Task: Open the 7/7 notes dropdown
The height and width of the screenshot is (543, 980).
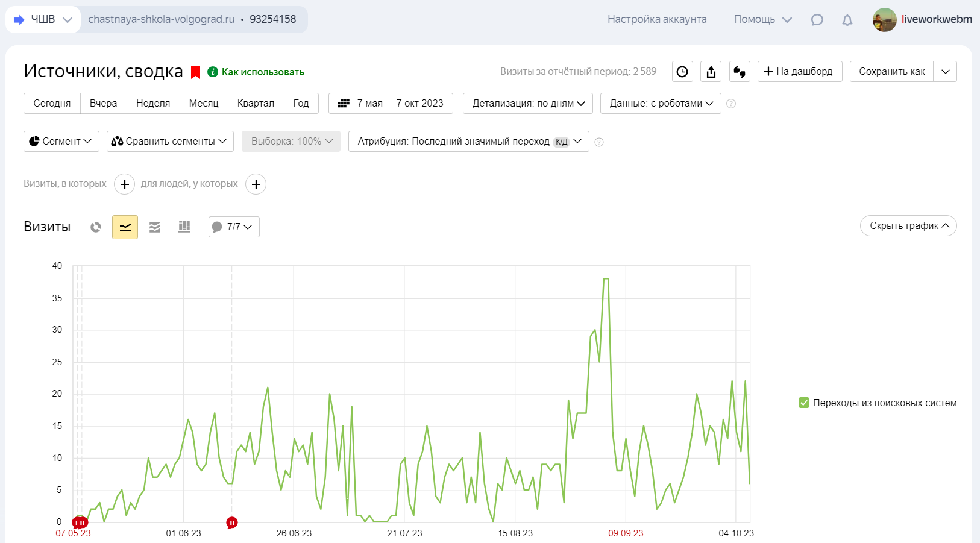Action: click(234, 227)
